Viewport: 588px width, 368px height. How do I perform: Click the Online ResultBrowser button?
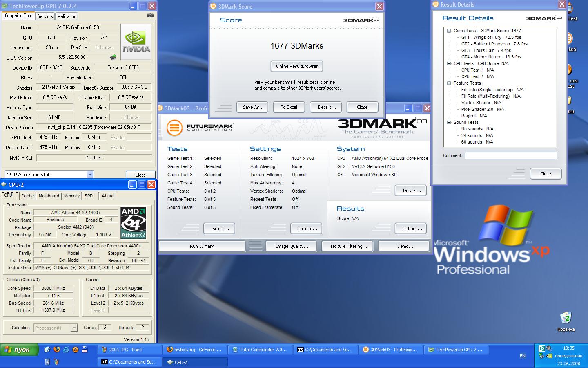pos(297,66)
